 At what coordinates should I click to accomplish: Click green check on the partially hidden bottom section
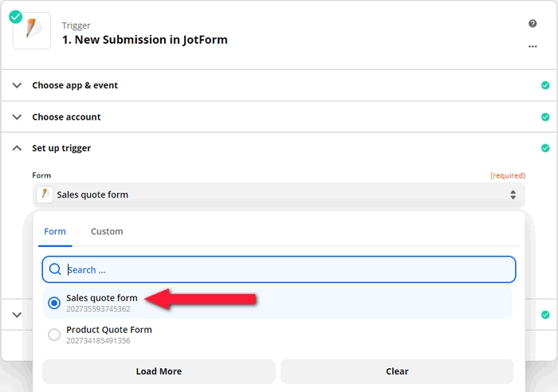pos(545,315)
